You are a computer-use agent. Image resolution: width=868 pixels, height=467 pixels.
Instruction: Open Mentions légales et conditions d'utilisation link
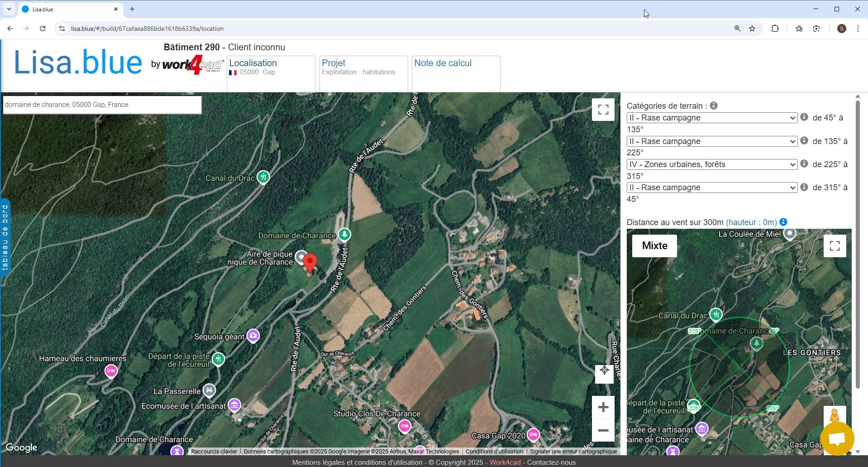point(357,462)
